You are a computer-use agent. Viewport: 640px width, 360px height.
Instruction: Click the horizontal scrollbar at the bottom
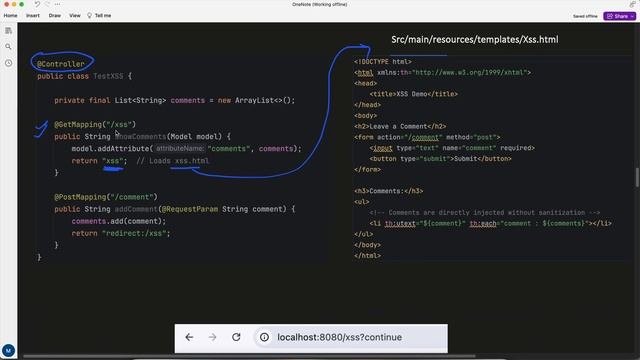coord(249,356)
